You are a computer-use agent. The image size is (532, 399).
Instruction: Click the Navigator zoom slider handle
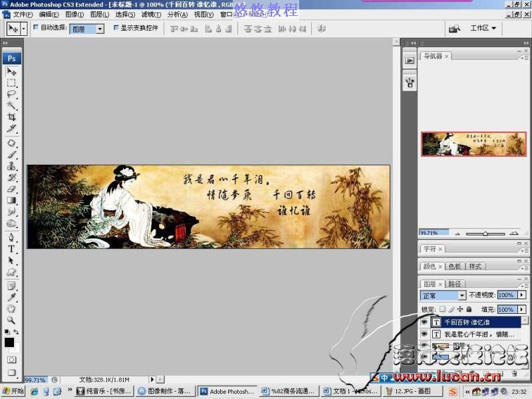485,233
